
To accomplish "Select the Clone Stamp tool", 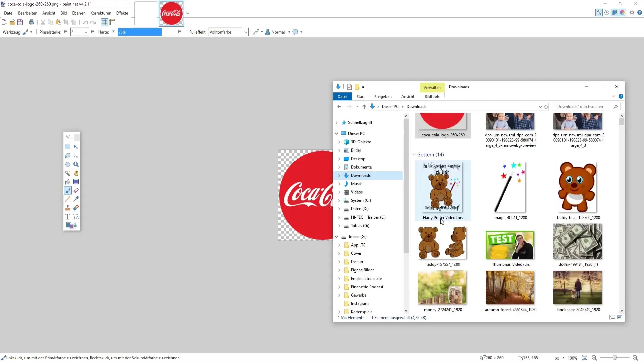I will click(67, 208).
